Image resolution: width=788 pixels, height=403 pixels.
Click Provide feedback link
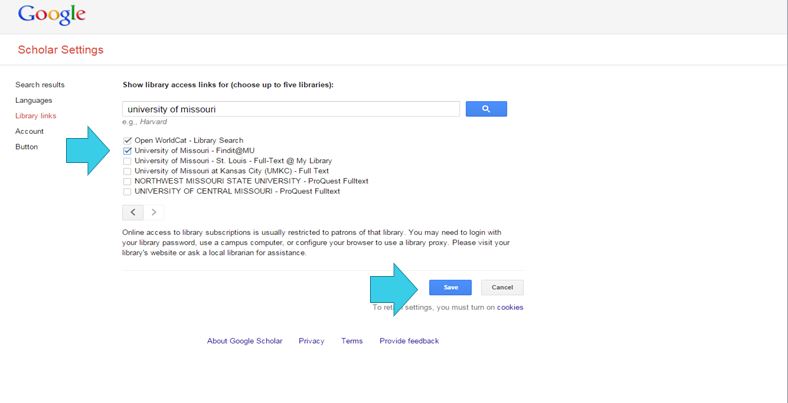coord(409,341)
